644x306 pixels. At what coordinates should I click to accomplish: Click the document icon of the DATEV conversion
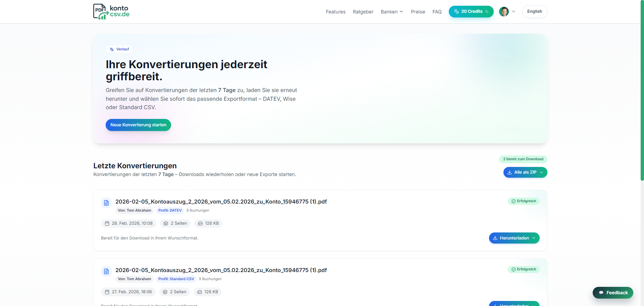(106, 203)
